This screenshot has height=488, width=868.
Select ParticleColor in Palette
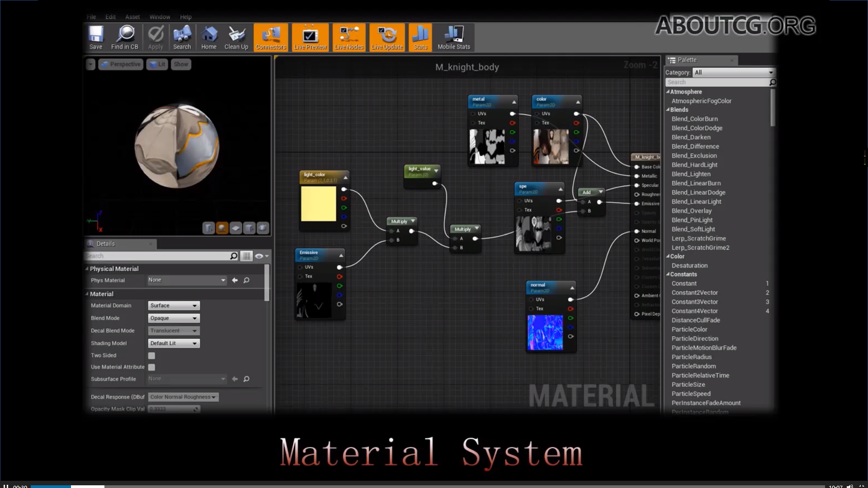689,329
